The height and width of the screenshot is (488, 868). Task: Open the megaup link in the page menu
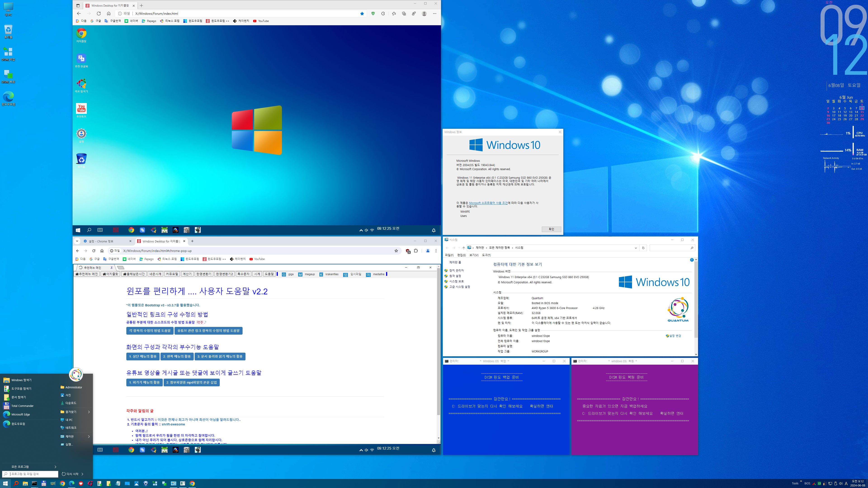[307, 274]
